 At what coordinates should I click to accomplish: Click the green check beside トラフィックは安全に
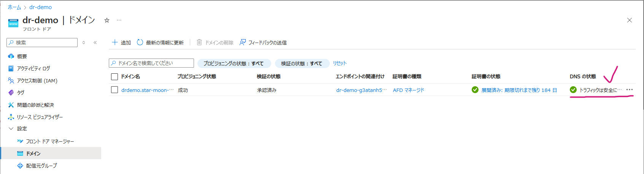coord(573,90)
